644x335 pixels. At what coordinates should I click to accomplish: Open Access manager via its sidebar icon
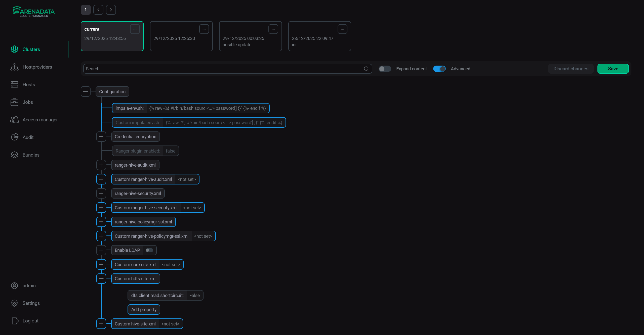point(14,120)
